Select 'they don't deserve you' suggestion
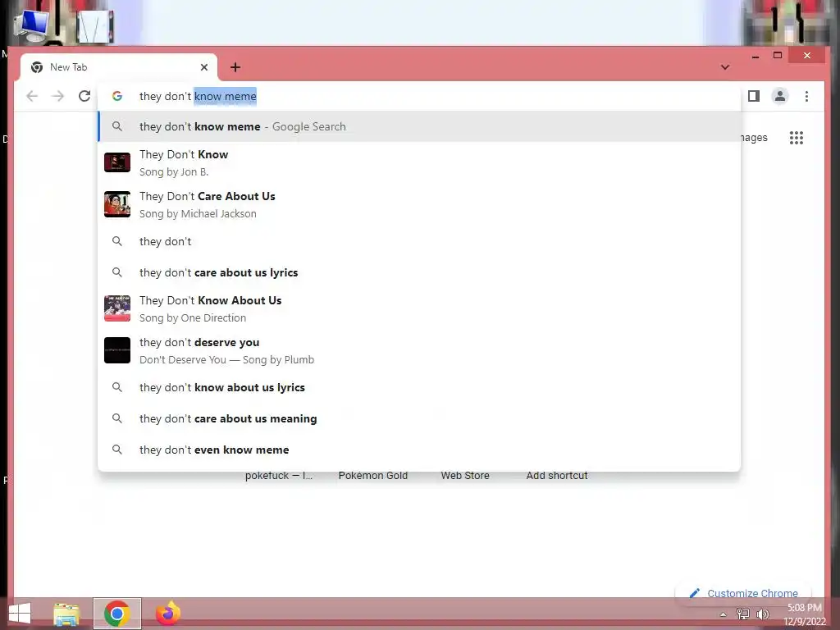The image size is (840, 630). (x=419, y=350)
